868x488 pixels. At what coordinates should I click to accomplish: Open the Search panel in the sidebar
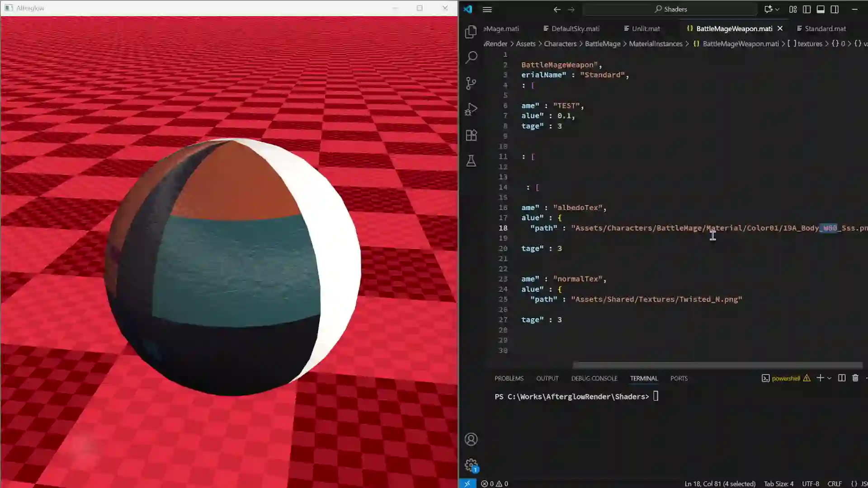tap(471, 57)
